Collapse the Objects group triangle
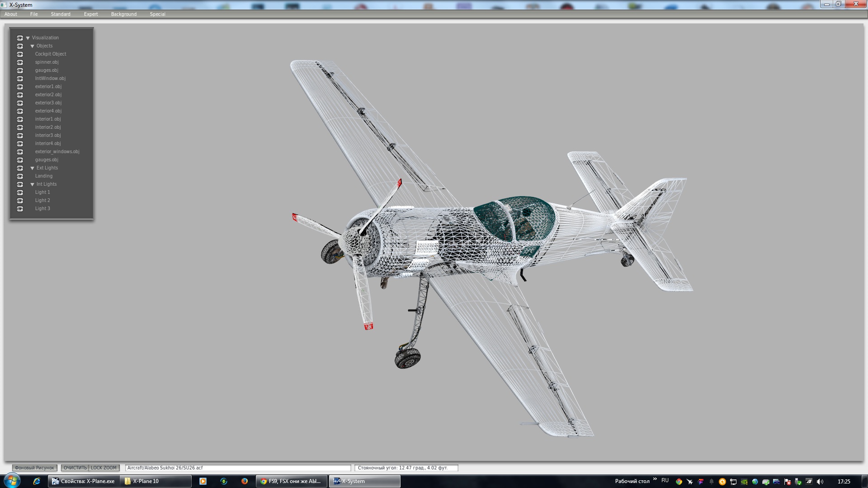 [33, 46]
